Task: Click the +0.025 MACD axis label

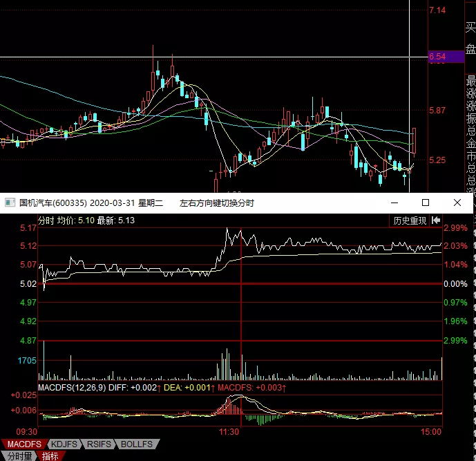Action: tap(23, 395)
